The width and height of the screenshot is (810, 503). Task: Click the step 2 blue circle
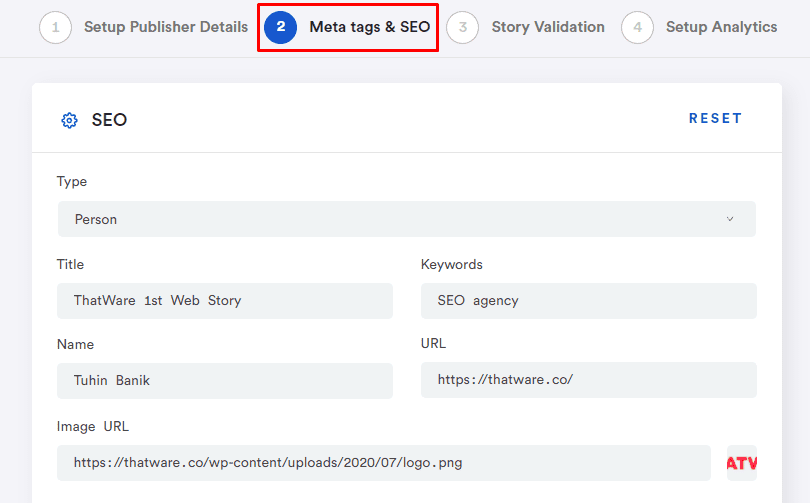tap(281, 27)
